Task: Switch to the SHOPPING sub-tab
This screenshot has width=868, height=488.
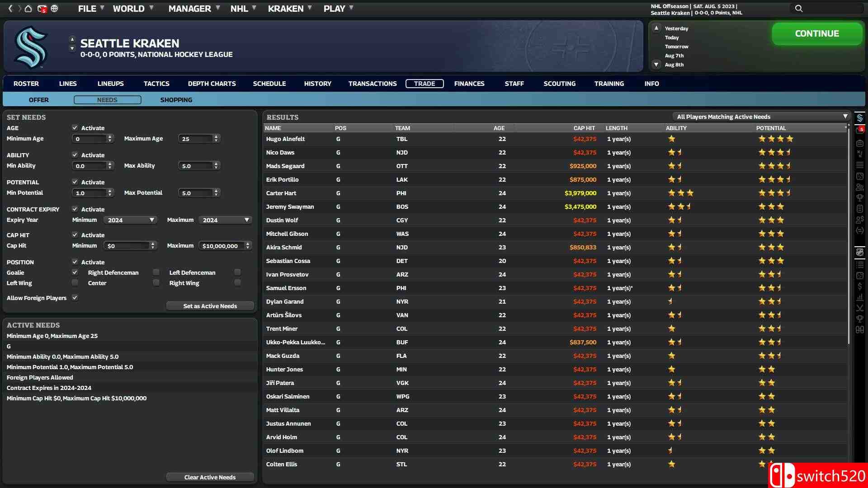Action: (x=176, y=100)
